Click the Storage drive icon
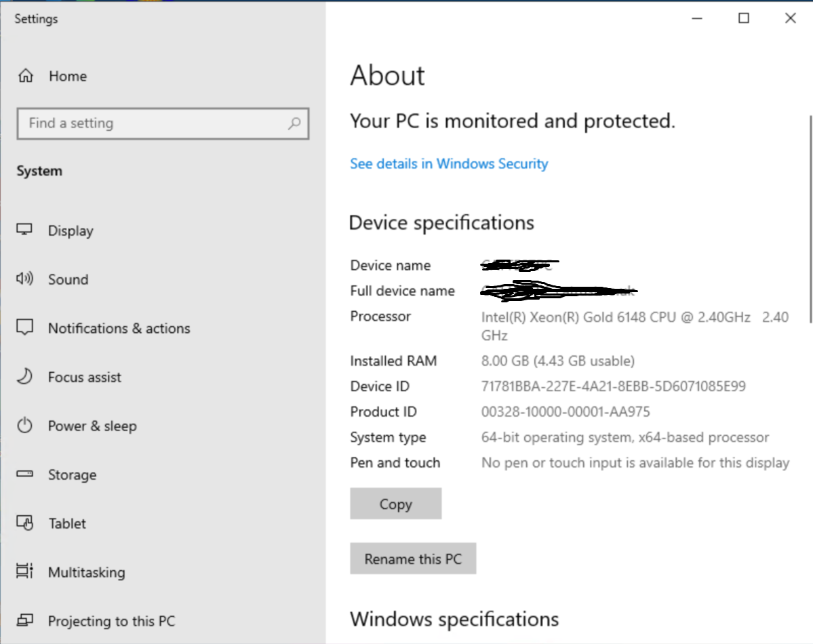The width and height of the screenshot is (813, 644). [24, 475]
